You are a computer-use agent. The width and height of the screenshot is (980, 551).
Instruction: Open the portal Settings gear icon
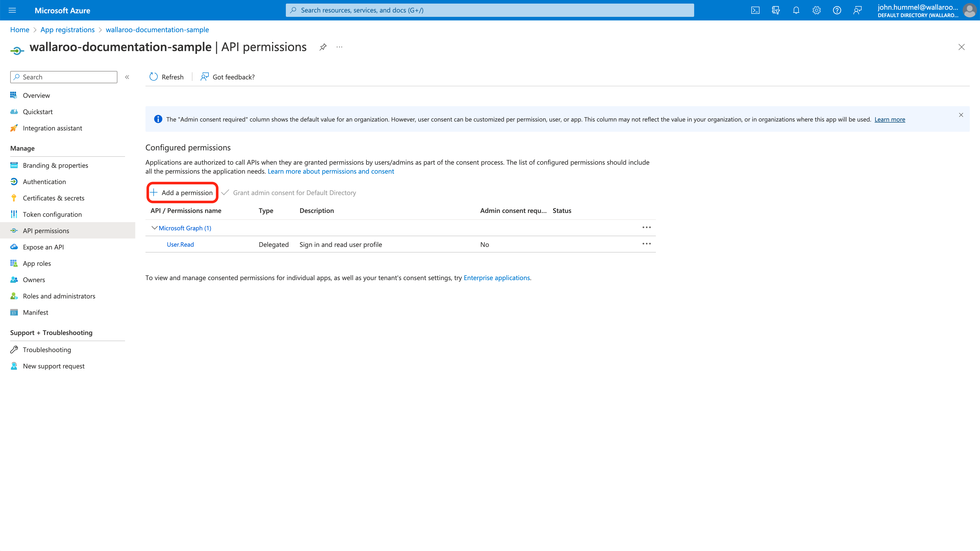click(816, 10)
